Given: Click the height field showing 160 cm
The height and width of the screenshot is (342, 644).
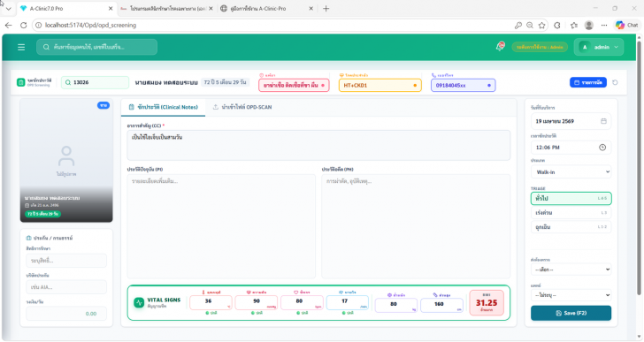Looking at the screenshot, I should pyautogui.click(x=441, y=305).
